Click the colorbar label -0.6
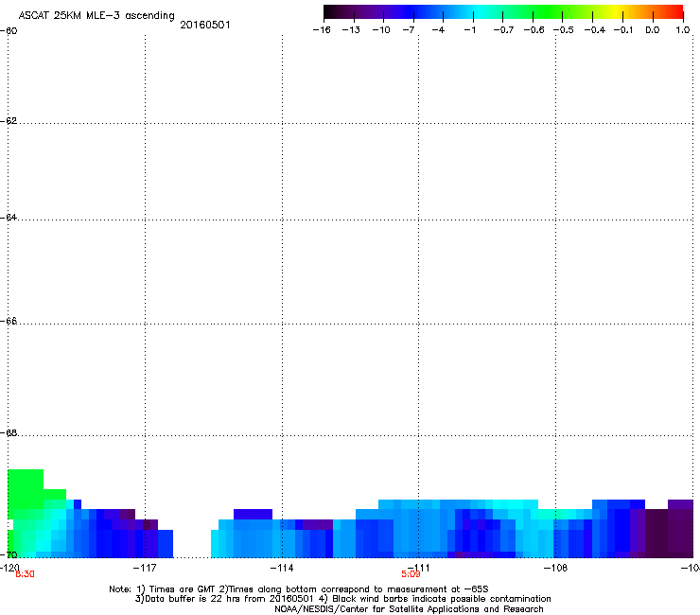The height and width of the screenshot is (615, 700). pyautogui.click(x=534, y=30)
